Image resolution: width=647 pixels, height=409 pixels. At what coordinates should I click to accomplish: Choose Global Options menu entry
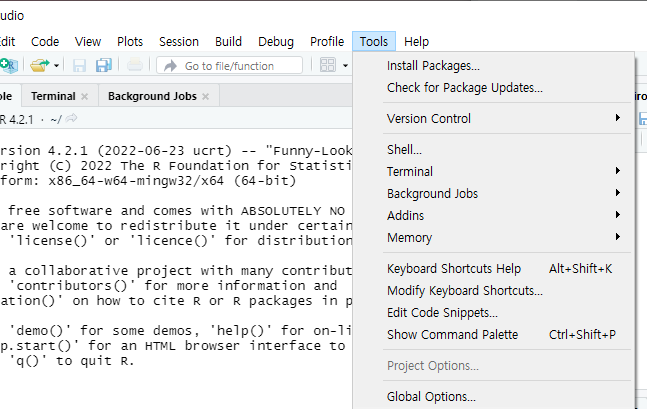point(431,396)
